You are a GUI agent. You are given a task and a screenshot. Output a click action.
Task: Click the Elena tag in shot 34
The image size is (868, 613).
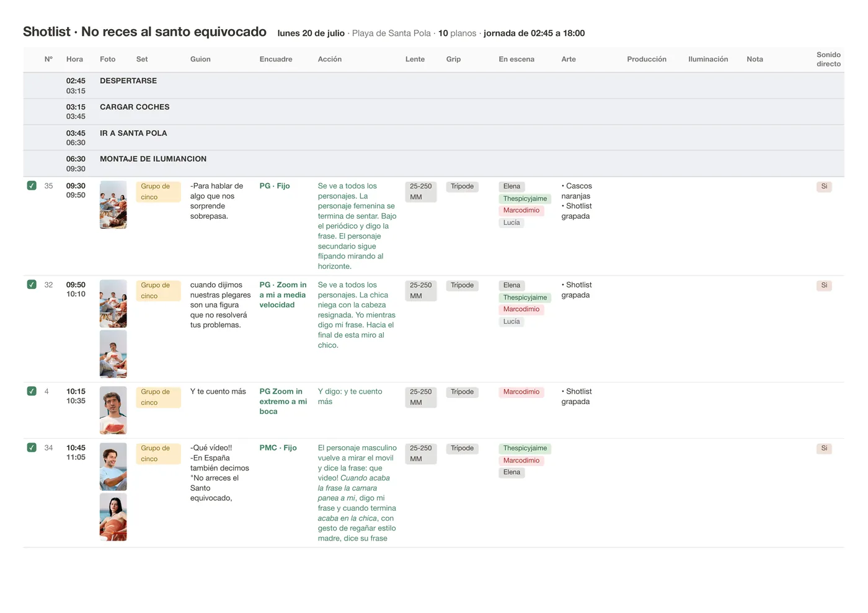[x=511, y=472]
